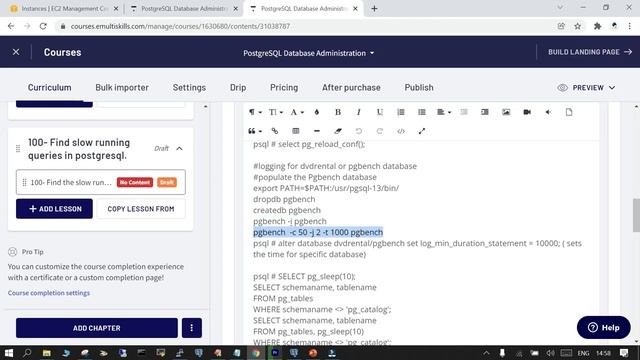Open browser extensions puzzle icon
This screenshot has height=360, width=640.
point(597,26)
